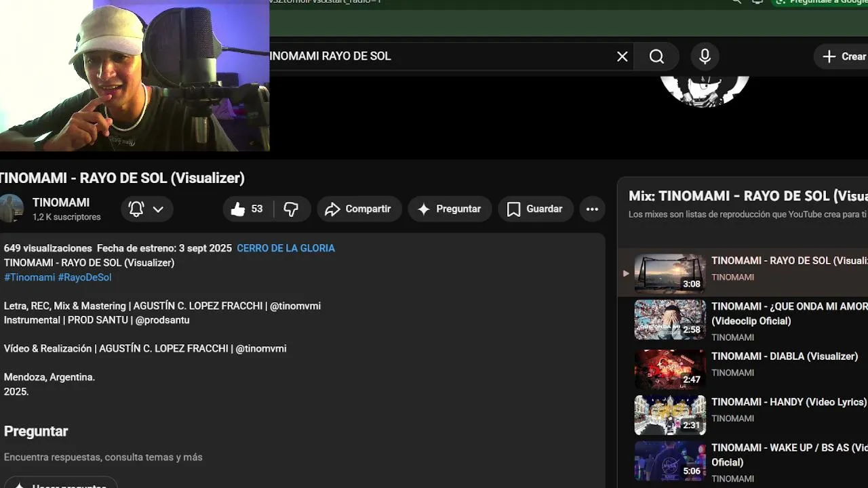Select TINOMAMI - DIABLA (Visualizer) title
Image resolution: width=868 pixels, height=488 pixels.
[x=785, y=356]
